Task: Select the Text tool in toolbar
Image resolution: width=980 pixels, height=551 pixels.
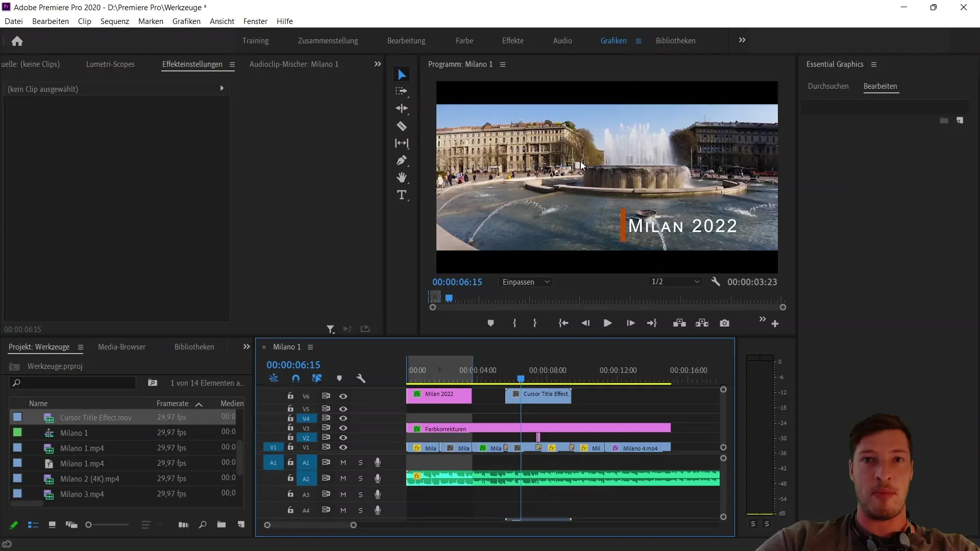Action: 402,196
